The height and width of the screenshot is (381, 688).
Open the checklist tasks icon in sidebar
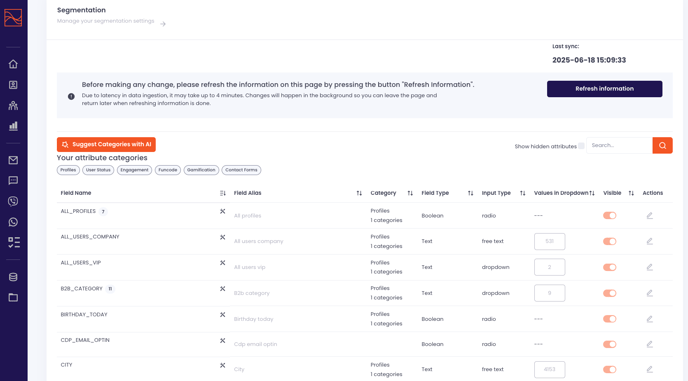[14, 242]
